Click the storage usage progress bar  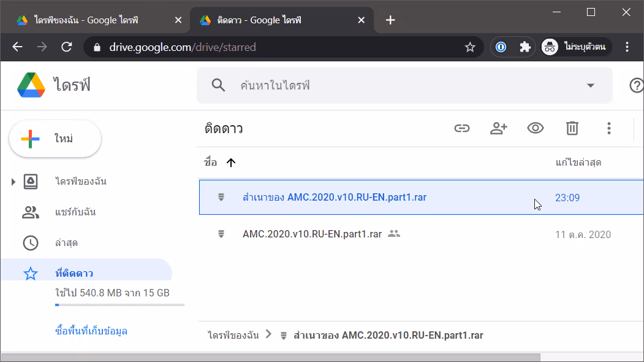(x=120, y=305)
